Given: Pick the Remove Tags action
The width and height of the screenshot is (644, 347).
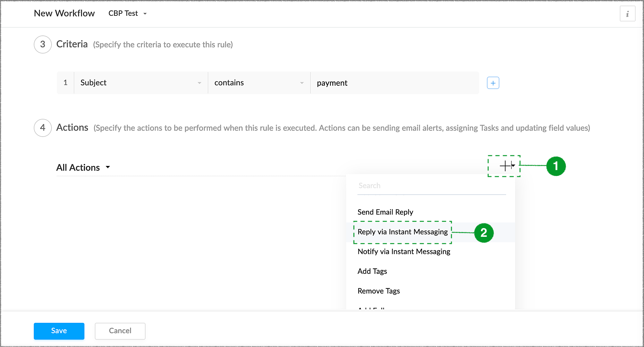Looking at the screenshot, I should click(379, 291).
